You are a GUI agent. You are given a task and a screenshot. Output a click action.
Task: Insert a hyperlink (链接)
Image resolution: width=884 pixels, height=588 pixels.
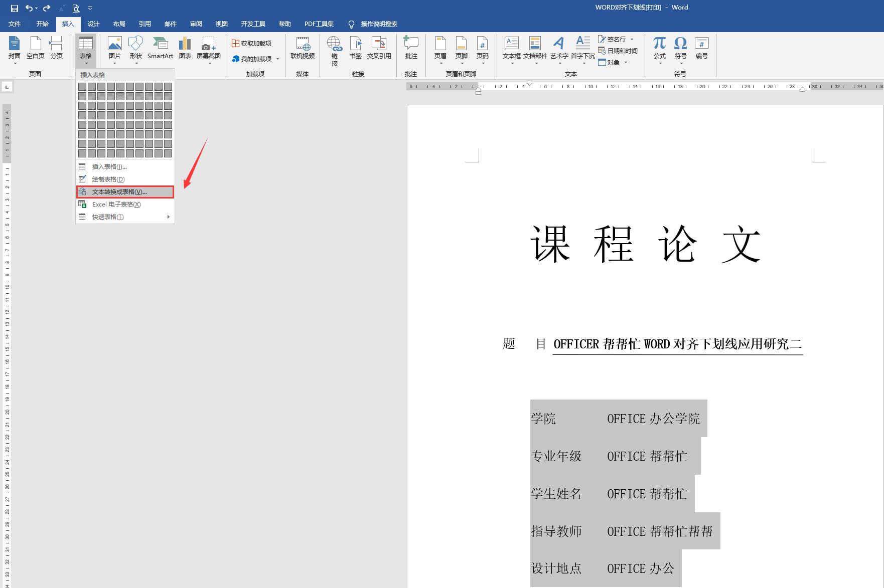pos(335,51)
